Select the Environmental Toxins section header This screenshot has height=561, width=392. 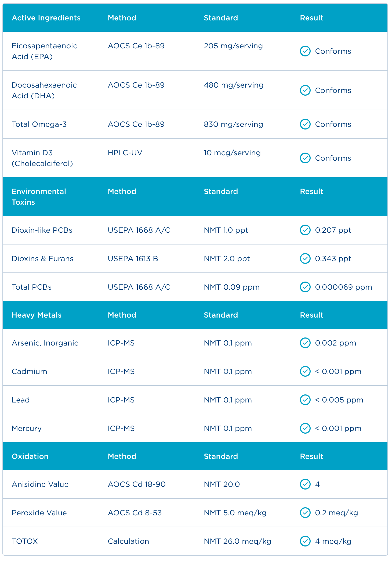pyautogui.click(x=39, y=197)
